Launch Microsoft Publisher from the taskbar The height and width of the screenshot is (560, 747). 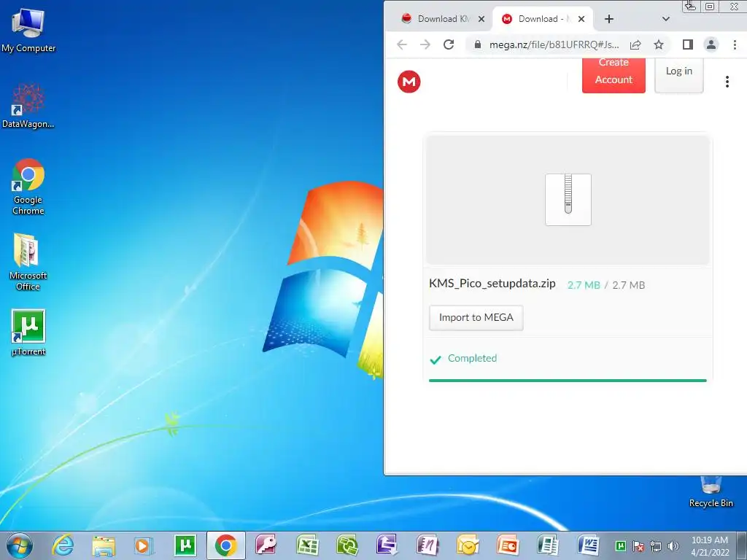coord(549,545)
